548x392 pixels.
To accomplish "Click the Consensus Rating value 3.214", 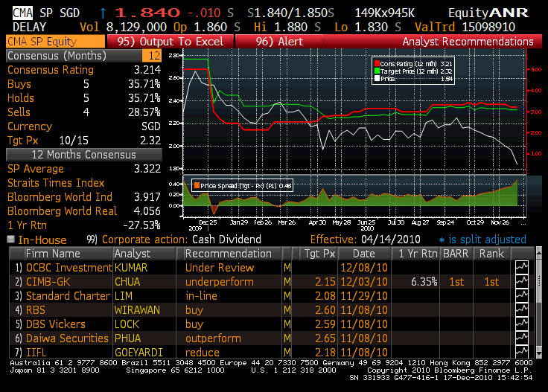I will tap(147, 70).
